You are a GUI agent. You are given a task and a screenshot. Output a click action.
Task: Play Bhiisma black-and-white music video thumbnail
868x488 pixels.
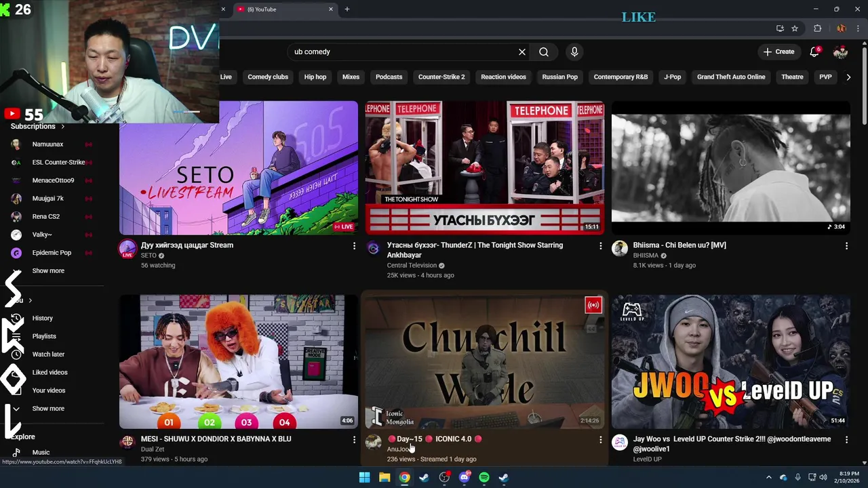[x=731, y=168]
